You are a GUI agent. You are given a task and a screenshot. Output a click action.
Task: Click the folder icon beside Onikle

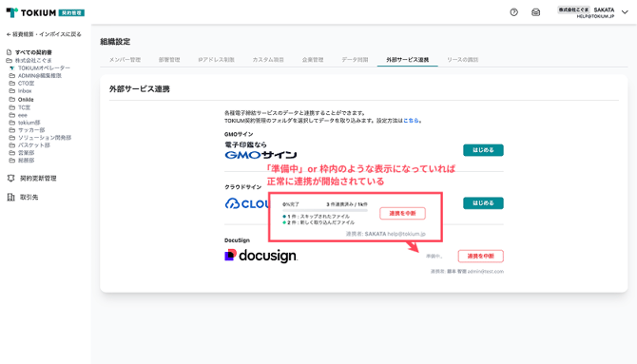12,99
